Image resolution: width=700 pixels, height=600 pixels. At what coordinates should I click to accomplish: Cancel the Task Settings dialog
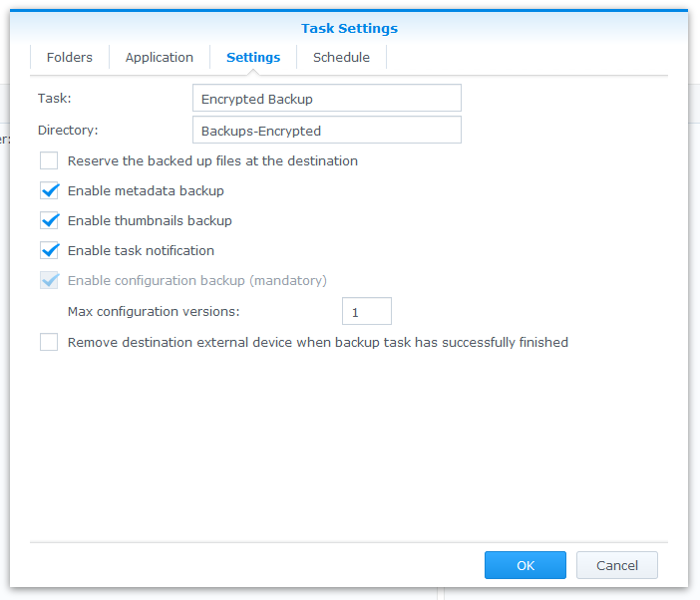tap(616, 565)
